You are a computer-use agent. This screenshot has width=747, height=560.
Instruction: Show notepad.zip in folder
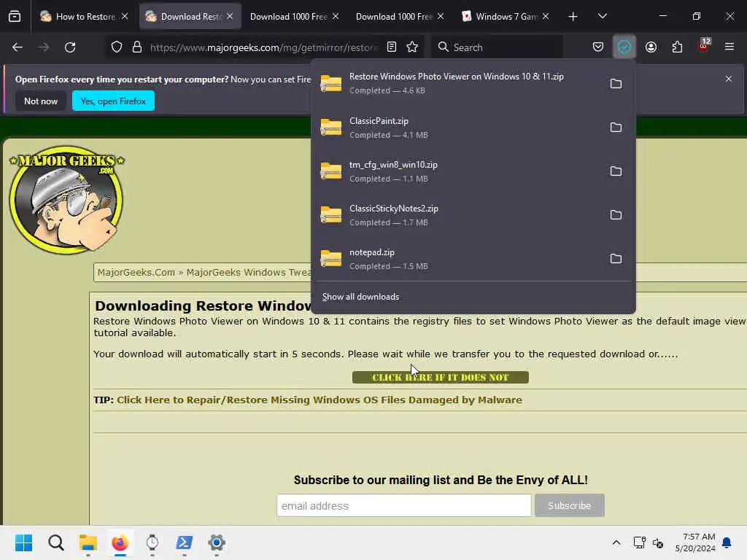tap(616, 259)
